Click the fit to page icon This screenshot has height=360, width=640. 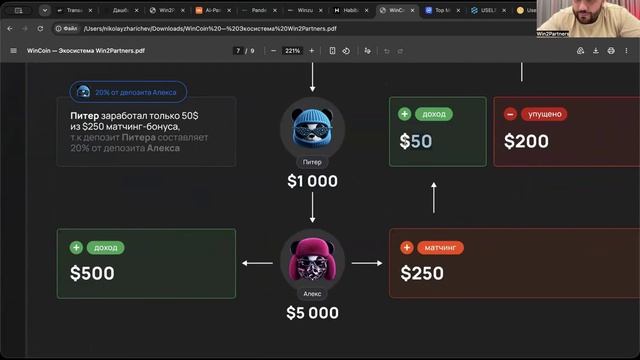(x=332, y=51)
